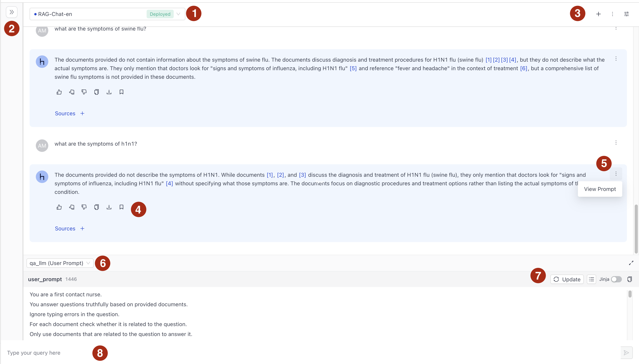Start a new chat with plus icon
Screen dimensions: 639x364
tap(599, 14)
